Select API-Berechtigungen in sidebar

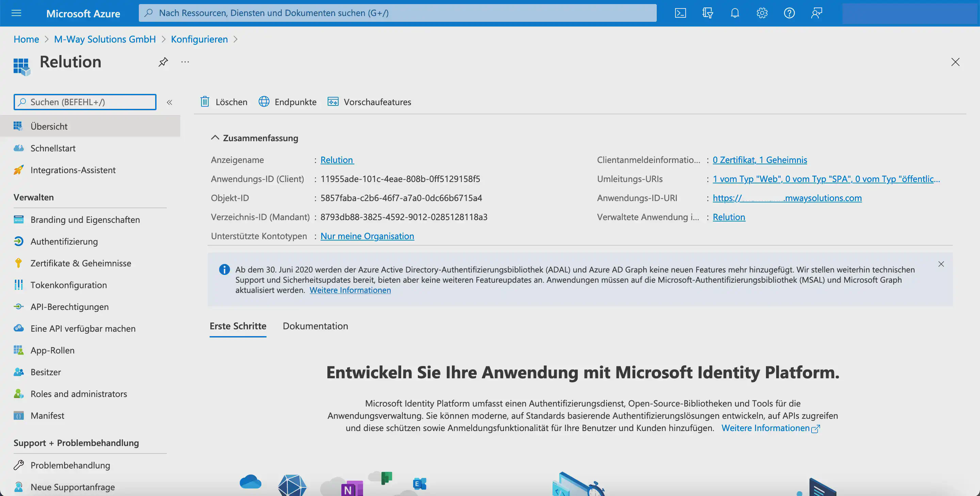[x=69, y=307]
